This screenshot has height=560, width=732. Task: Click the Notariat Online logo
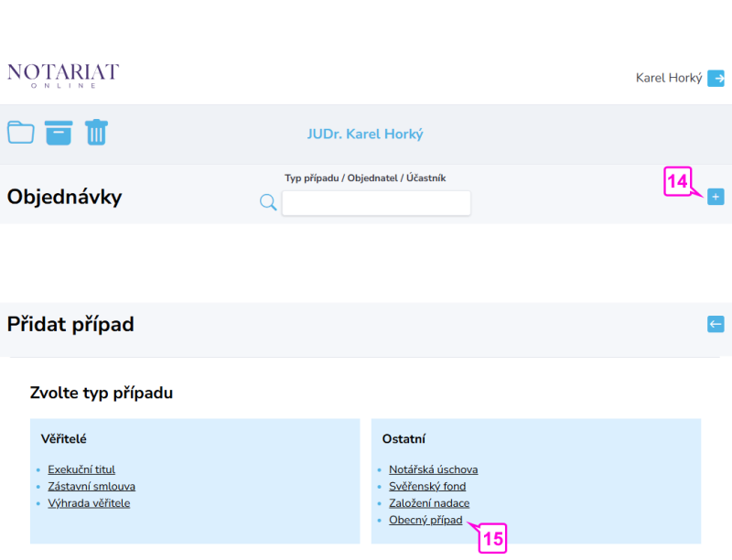tap(63, 75)
